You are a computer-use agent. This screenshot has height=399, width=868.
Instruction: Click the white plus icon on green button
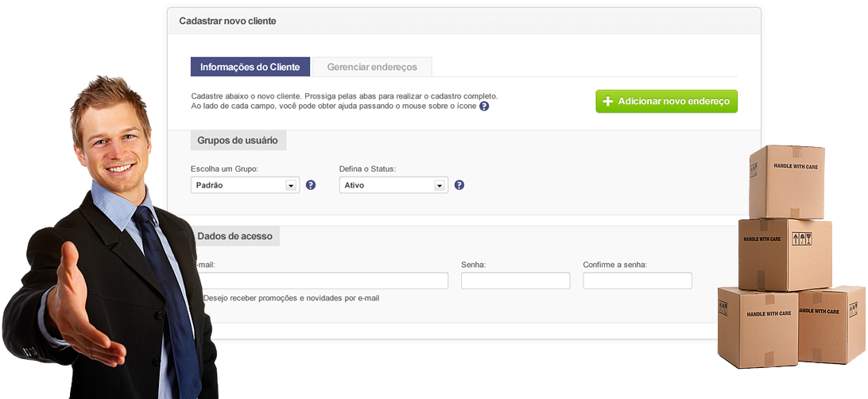(x=608, y=101)
